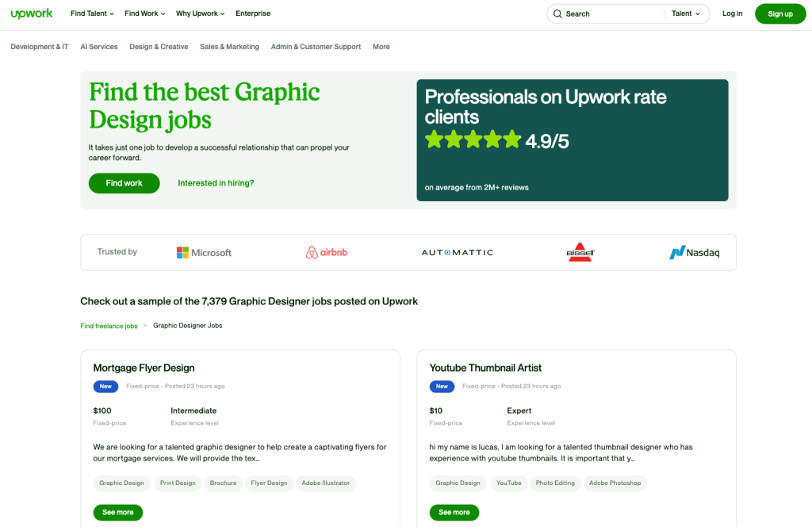This screenshot has height=527, width=812.
Task: Select the Development & IT category
Action: coord(40,47)
